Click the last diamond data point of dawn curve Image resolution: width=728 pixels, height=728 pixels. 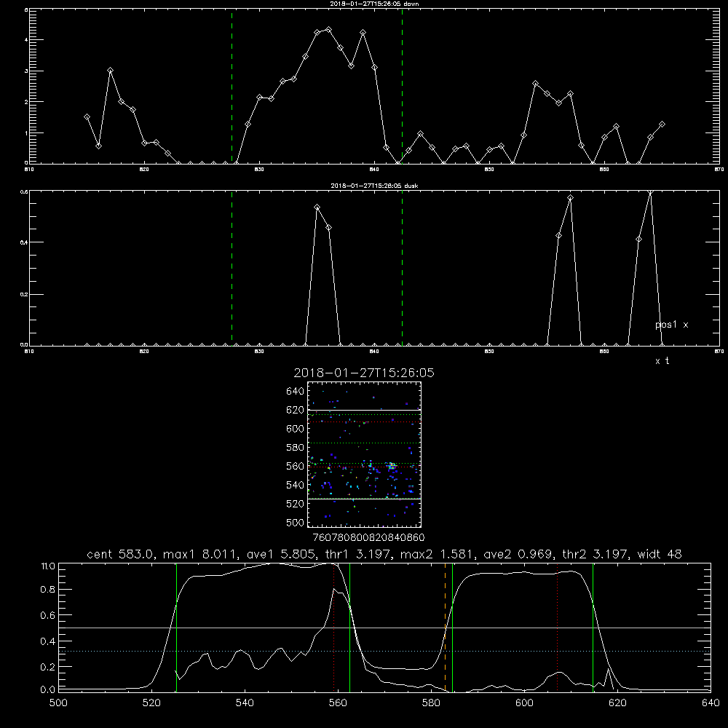[x=662, y=124]
